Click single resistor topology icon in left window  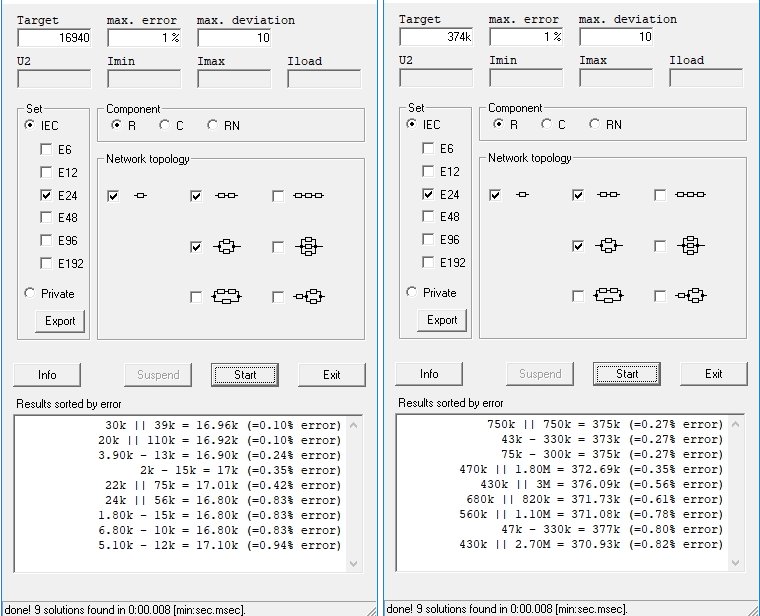pos(141,196)
